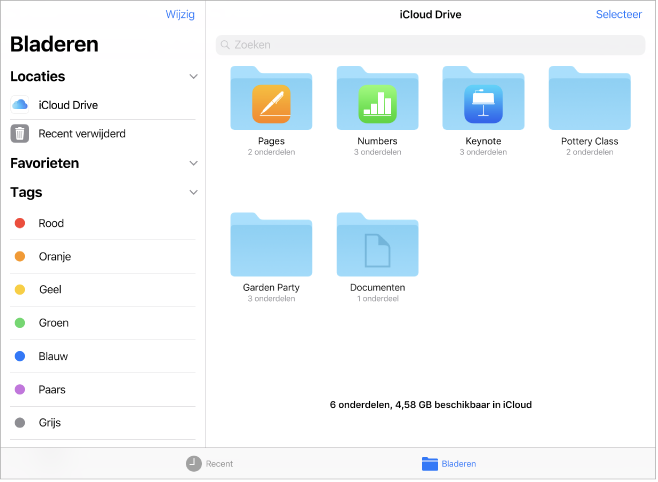The width and height of the screenshot is (658, 482).
Task: Click the Rood tag label
Action: 51,223
